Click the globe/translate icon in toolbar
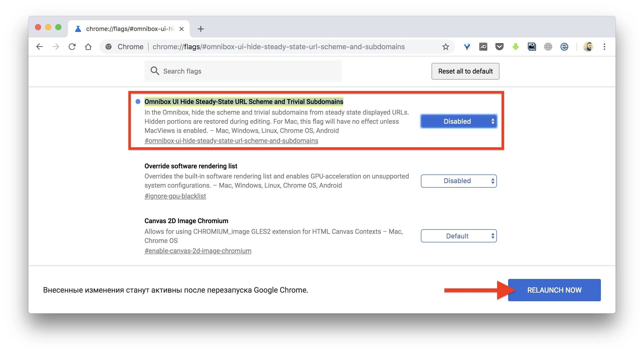This screenshot has height=354, width=644. click(548, 47)
